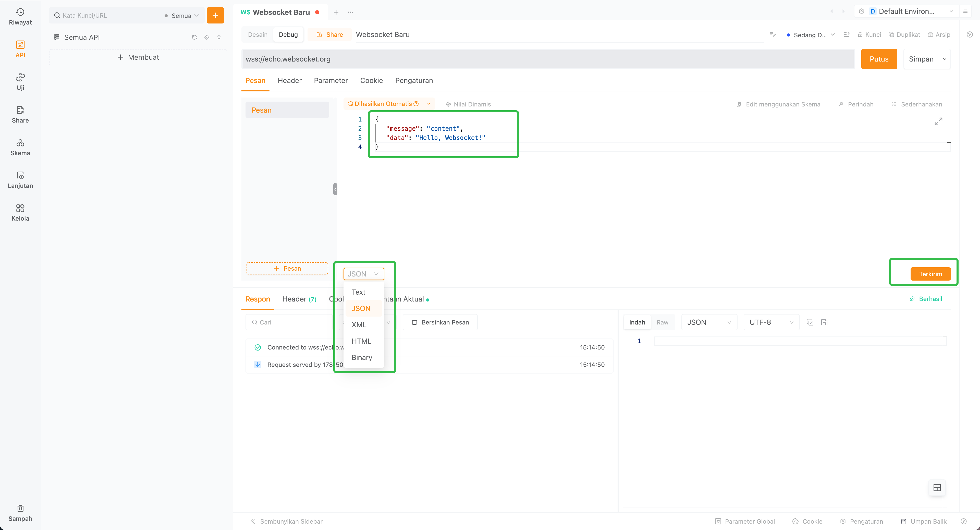Archive the Websocket with Arsip
Image resolution: width=980 pixels, height=530 pixels.
[939, 35]
